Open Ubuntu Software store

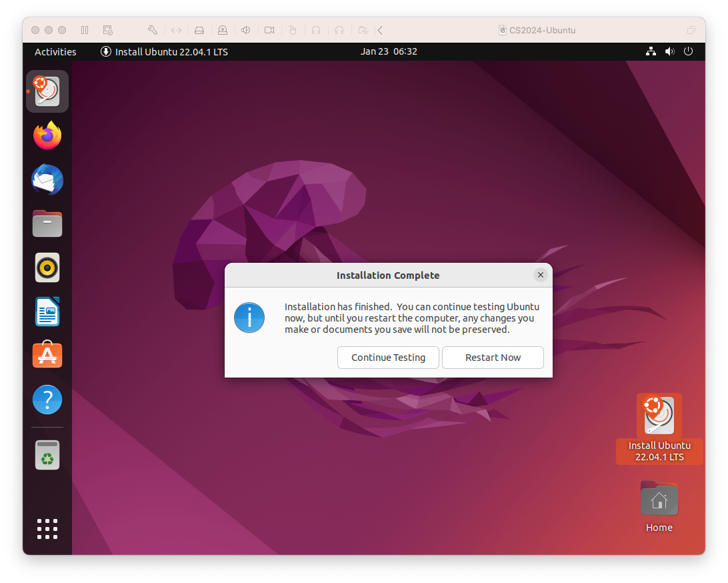tap(47, 355)
